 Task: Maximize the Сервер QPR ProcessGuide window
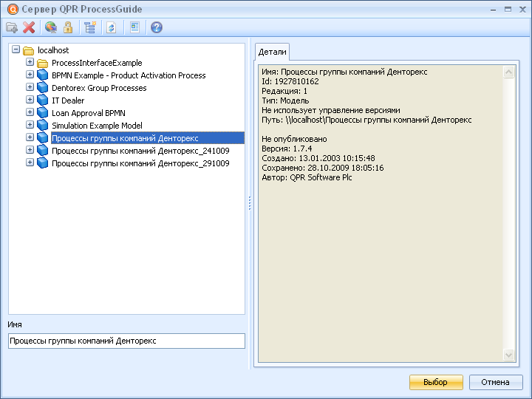click(x=508, y=9)
